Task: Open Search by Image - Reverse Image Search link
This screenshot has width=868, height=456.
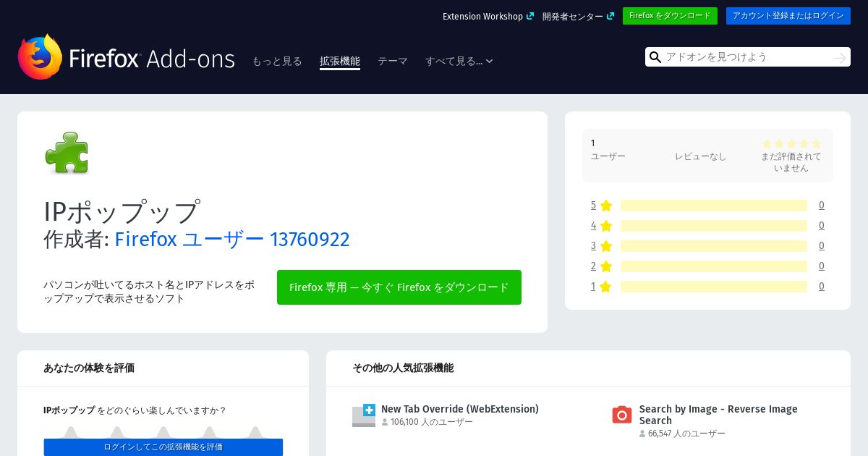Action: [x=718, y=415]
